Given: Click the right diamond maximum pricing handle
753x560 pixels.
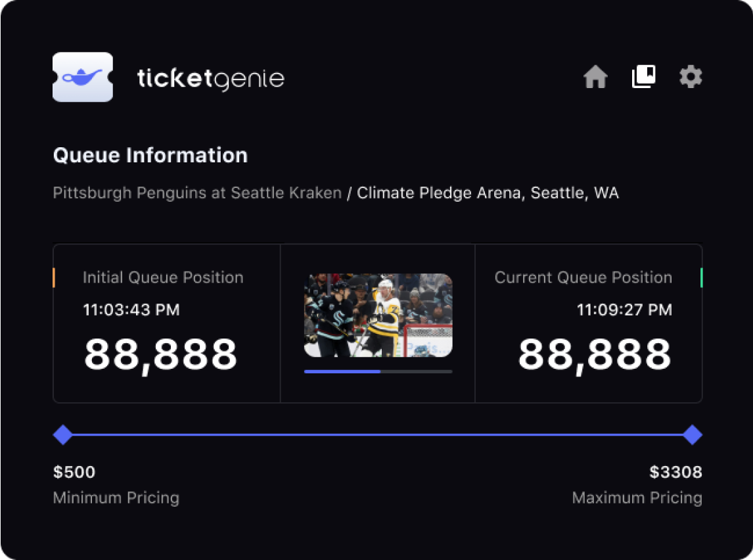Looking at the screenshot, I should [x=692, y=434].
